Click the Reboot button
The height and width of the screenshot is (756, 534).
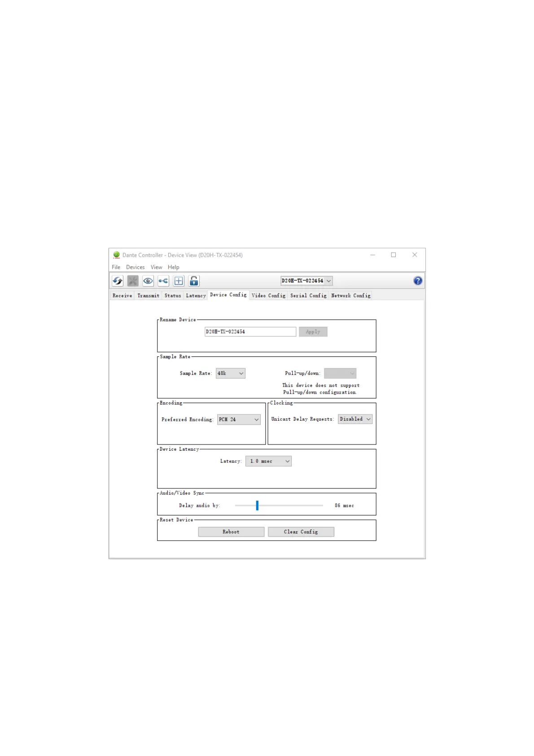tap(231, 532)
